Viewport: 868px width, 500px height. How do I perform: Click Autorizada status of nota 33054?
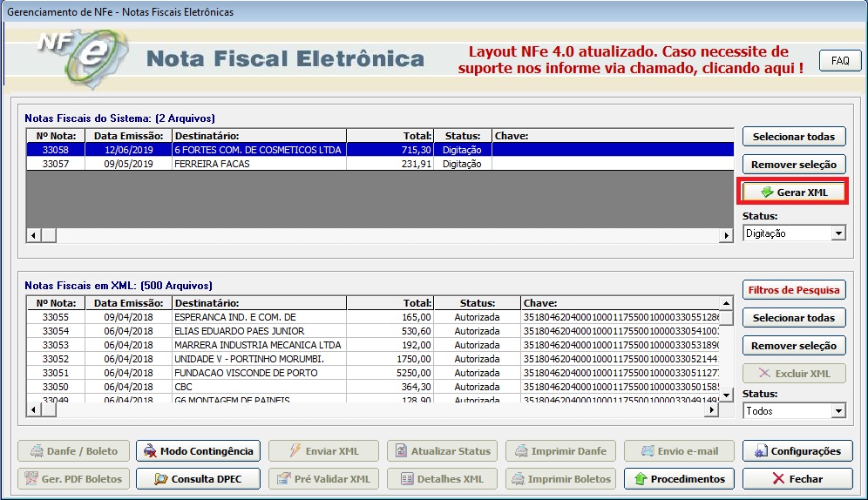click(478, 331)
